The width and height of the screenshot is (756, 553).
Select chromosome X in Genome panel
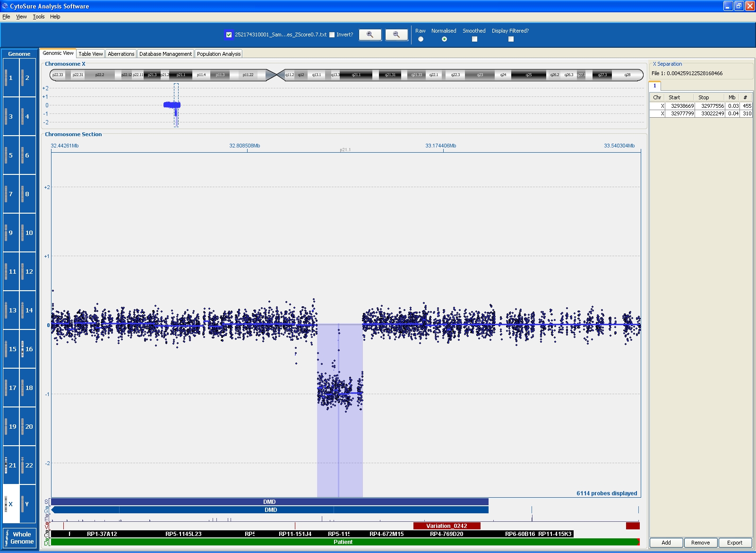(x=11, y=504)
